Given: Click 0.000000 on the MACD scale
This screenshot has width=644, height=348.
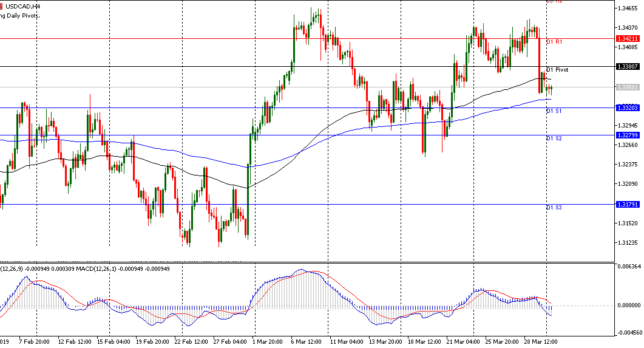Looking at the screenshot, I should 629,305.
